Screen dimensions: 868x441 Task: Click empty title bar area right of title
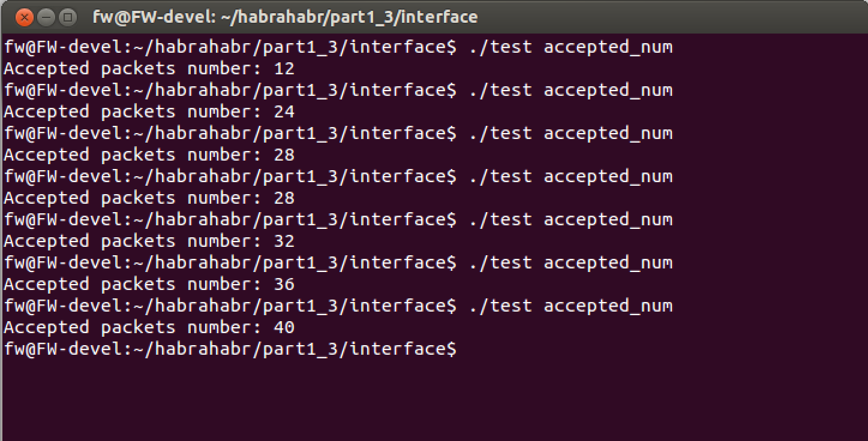pyautogui.click(x=660, y=17)
